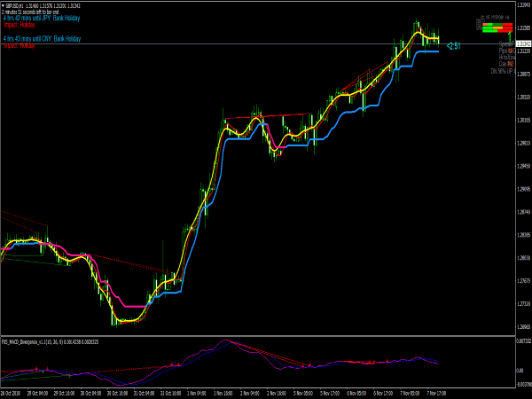Click the CNY Bank Holiday news line
Image resolution: width=532 pixels, height=399 pixels.
[42, 39]
